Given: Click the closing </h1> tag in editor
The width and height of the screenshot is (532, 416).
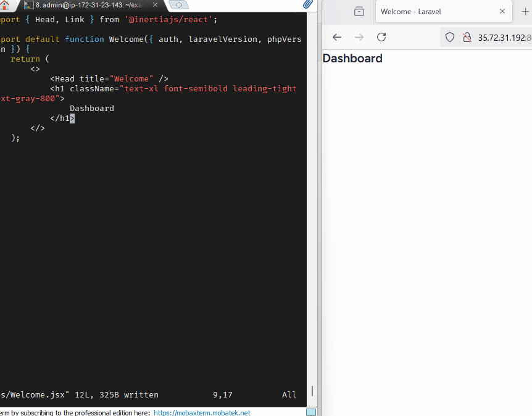Looking at the screenshot, I should (62, 118).
